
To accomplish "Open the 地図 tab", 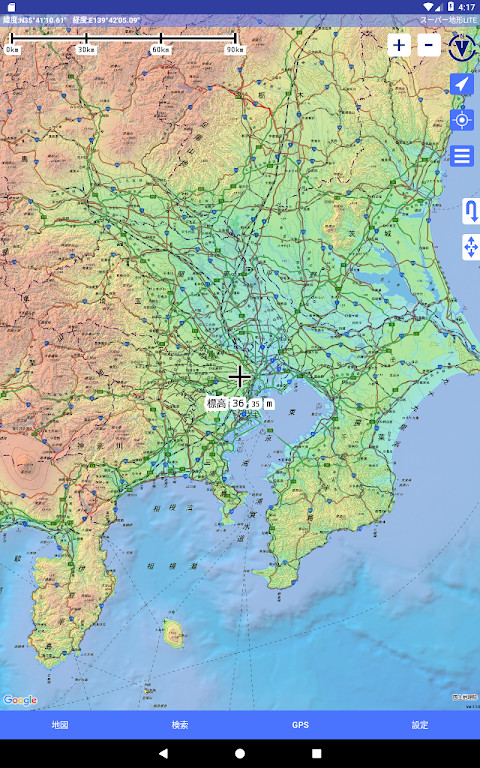I will point(60,725).
